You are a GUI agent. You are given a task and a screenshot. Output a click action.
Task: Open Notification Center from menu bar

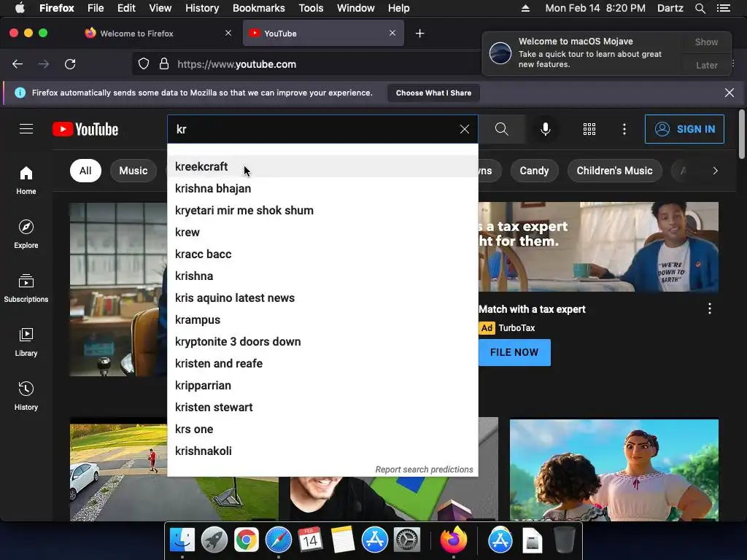tap(723, 8)
